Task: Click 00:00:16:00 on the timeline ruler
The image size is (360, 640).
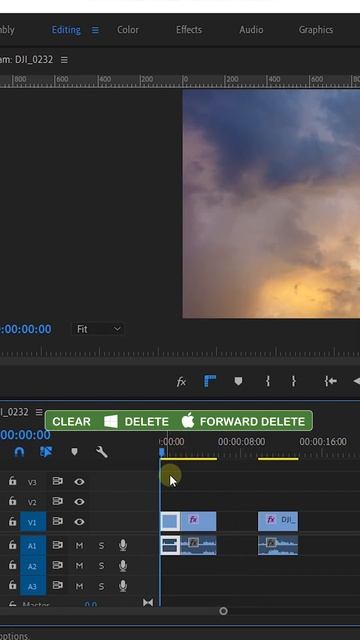Action: (323, 442)
